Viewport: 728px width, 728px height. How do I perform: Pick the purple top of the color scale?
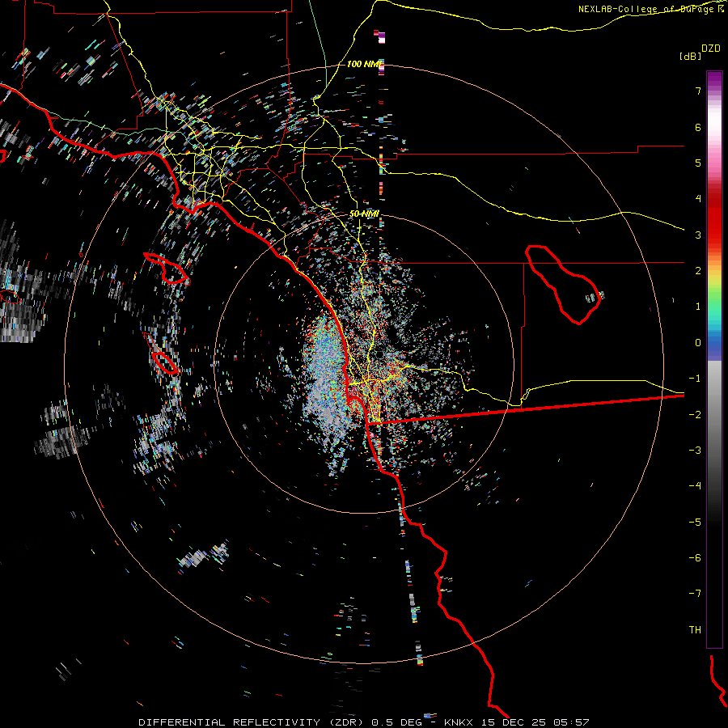714,79
